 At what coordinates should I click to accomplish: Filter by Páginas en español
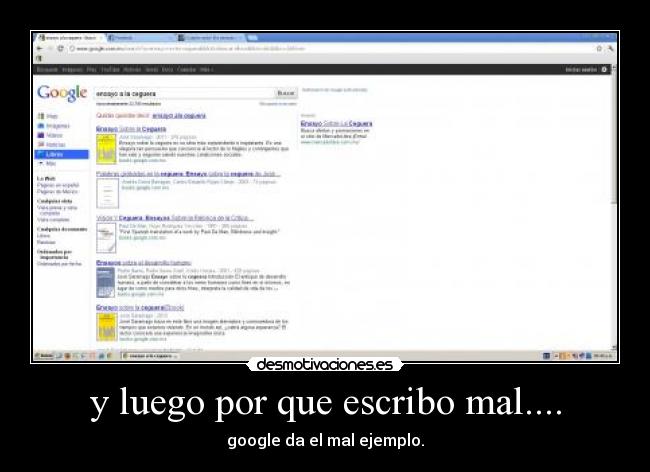click(x=58, y=185)
